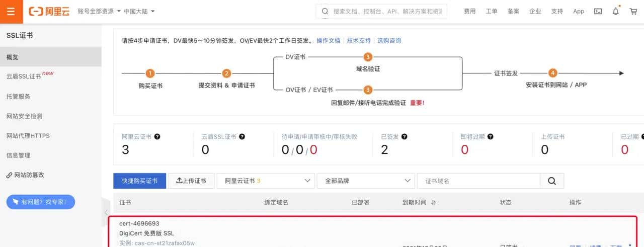Open the 阿里云证书 filter dropdown
Screen dimensions: 644x247
point(266,181)
